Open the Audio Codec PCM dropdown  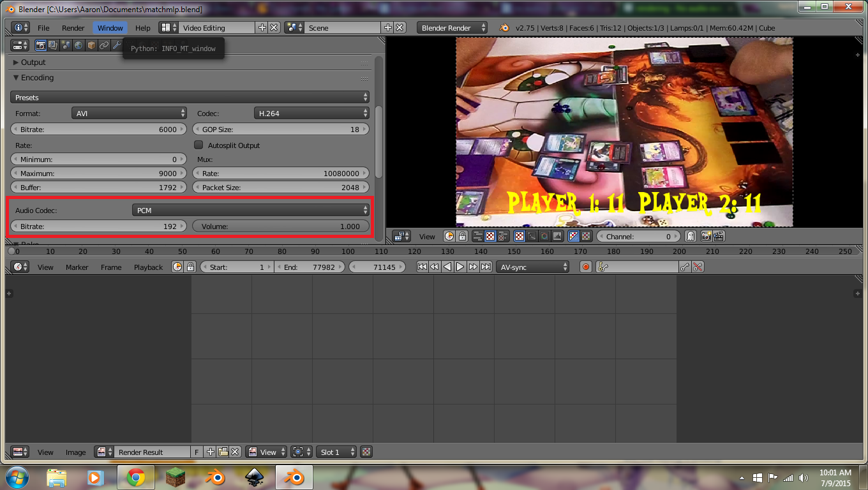(x=251, y=210)
